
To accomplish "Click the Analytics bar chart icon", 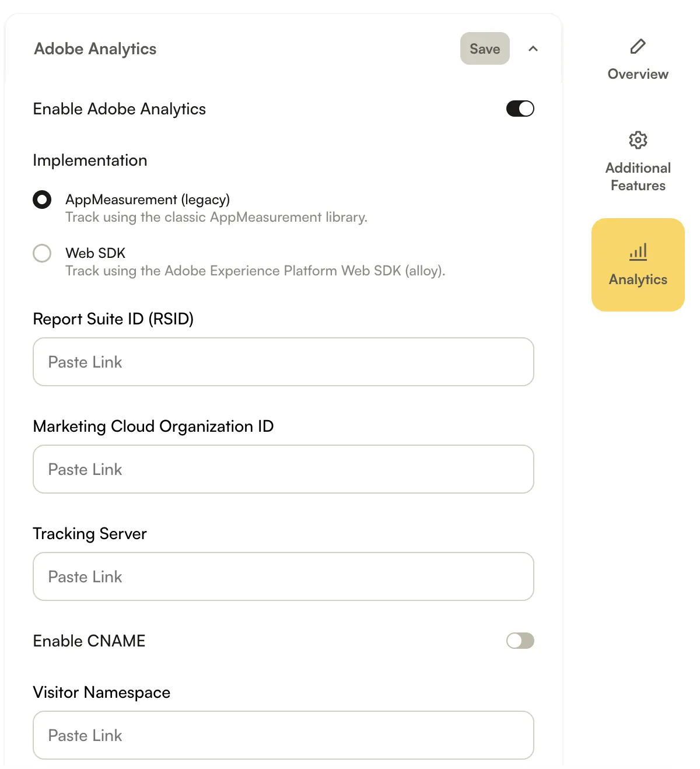I will [x=638, y=252].
